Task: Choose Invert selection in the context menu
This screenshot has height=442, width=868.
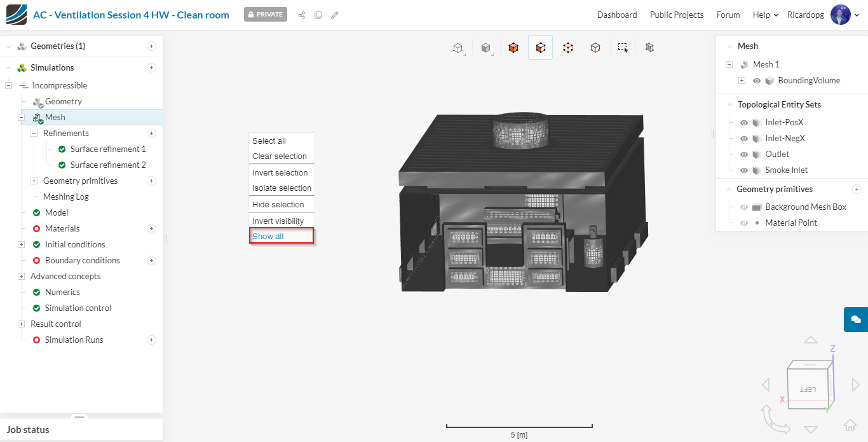Action: 280,172
